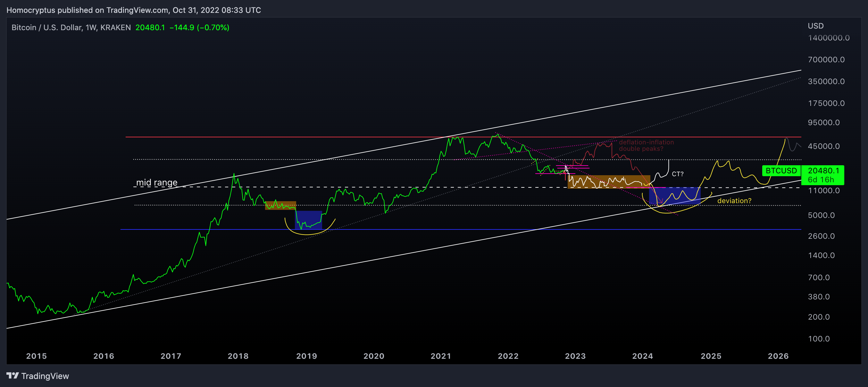Click the 700000.0 price axis label
This screenshot has width=868, height=387.
(826, 60)
